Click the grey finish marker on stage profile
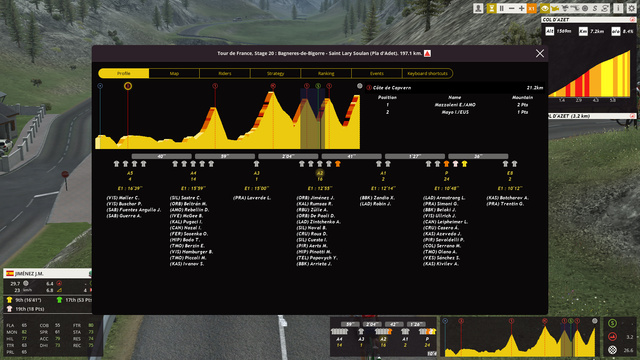This screenshot has height=360, width=640. tap(360, 86)
